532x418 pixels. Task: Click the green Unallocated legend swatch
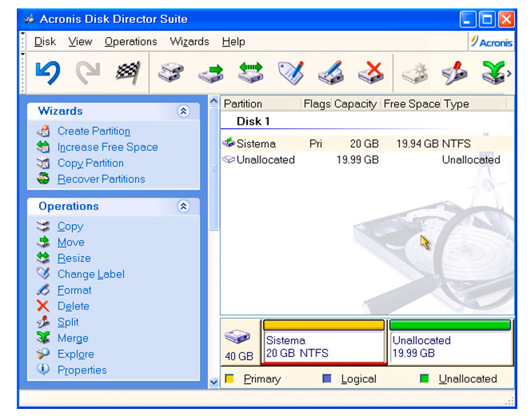424,378
